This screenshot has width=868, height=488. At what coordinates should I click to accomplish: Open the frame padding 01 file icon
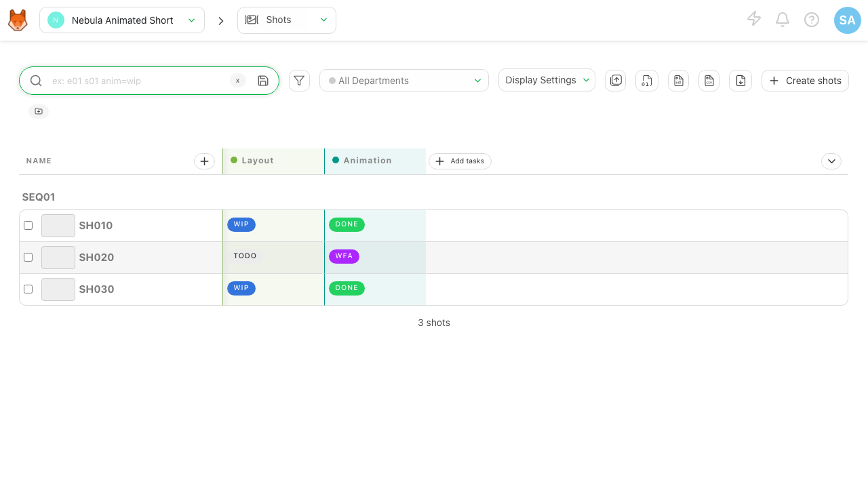coord(647,81)
